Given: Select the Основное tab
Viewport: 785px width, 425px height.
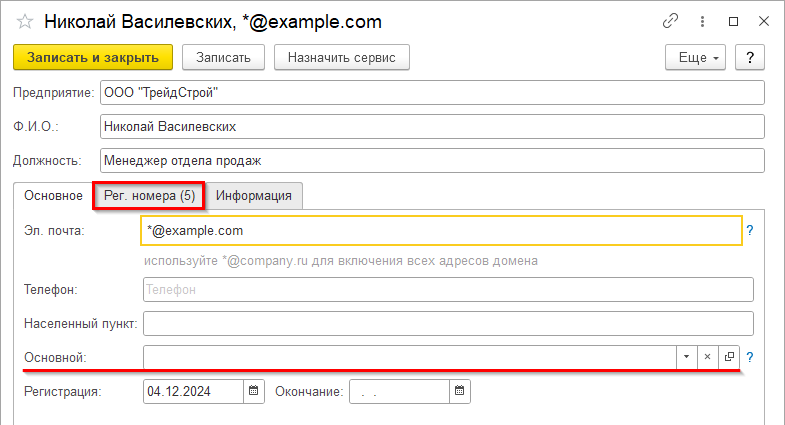Looking at the screenshot, I should click(53, 196).
